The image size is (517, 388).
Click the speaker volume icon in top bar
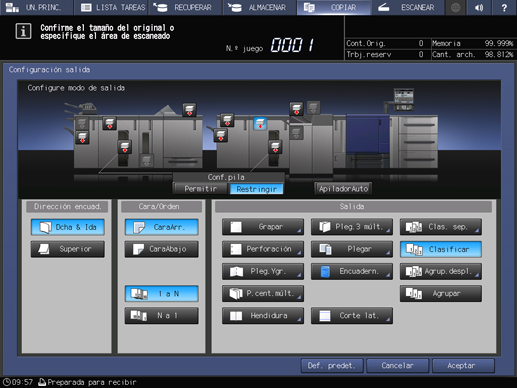[x=479, y=7]
